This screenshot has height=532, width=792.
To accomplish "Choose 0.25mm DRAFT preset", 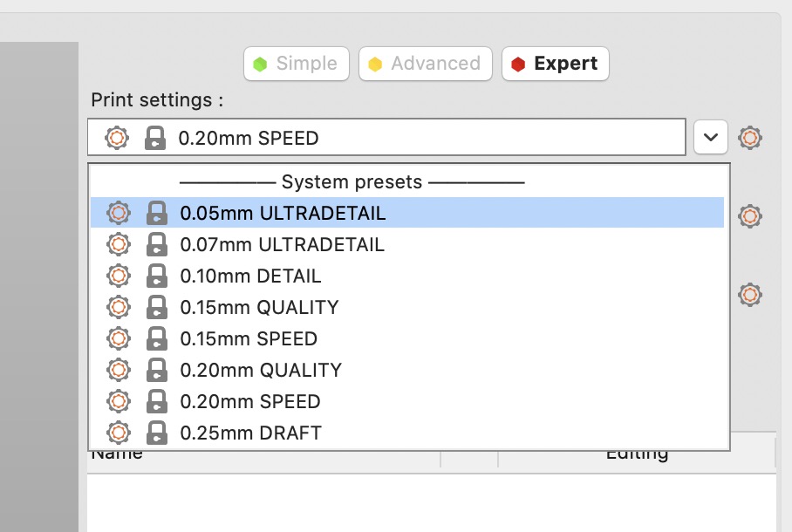I will coord(250,433).
